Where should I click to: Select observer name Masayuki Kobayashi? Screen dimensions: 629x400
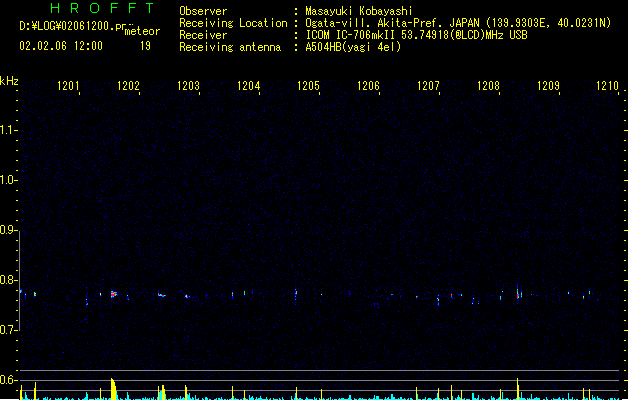coord(359,11)
